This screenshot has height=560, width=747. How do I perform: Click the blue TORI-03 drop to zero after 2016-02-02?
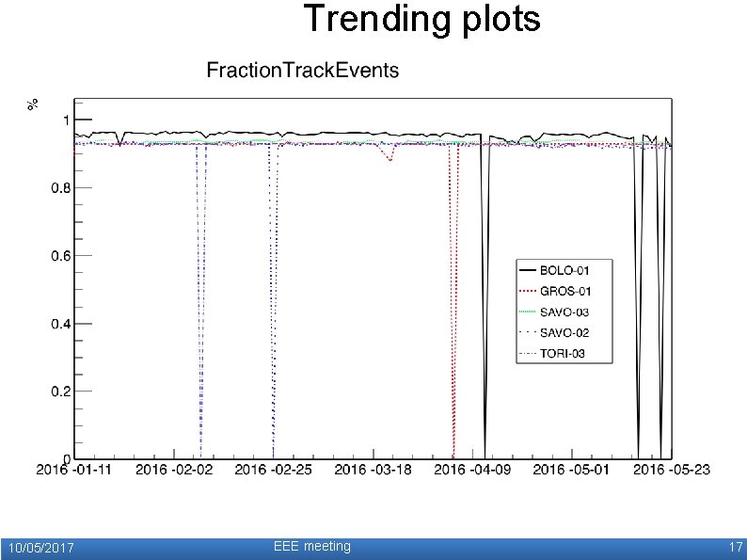(201, 301)
